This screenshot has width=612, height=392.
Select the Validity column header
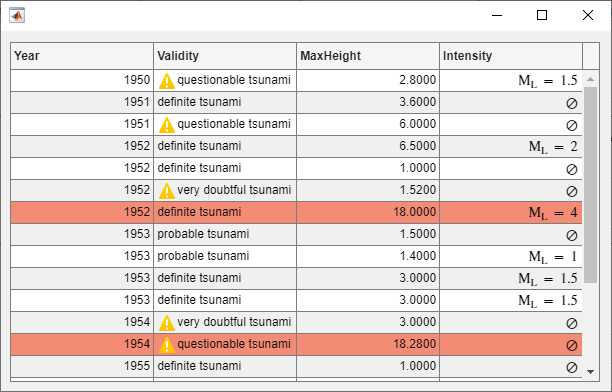[225, 56]
